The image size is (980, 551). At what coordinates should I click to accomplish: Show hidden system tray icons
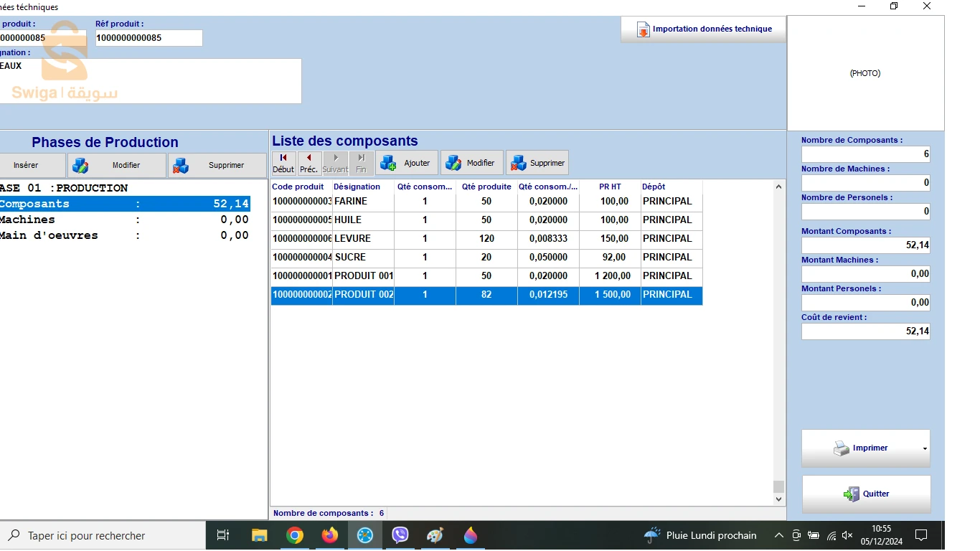point(778,535)
